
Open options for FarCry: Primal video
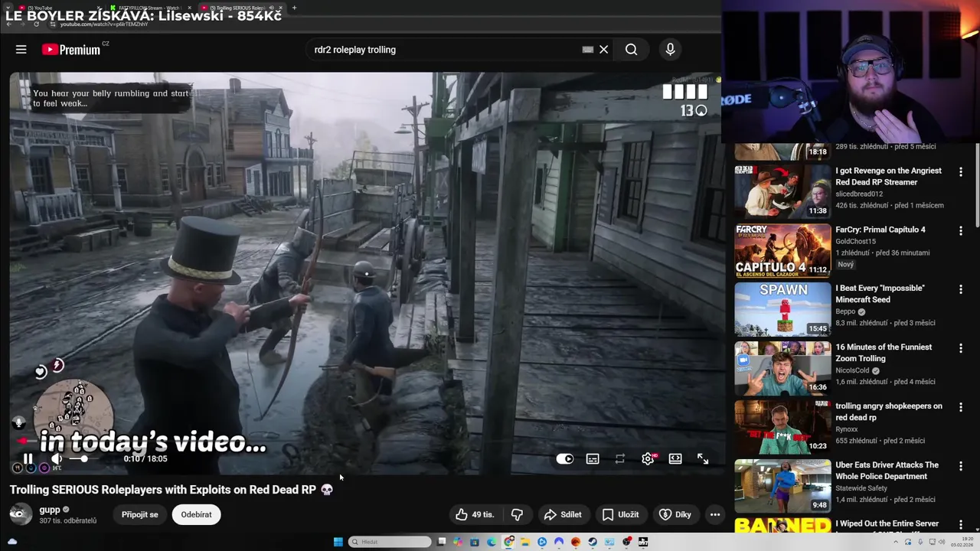[x=961, y=231]
